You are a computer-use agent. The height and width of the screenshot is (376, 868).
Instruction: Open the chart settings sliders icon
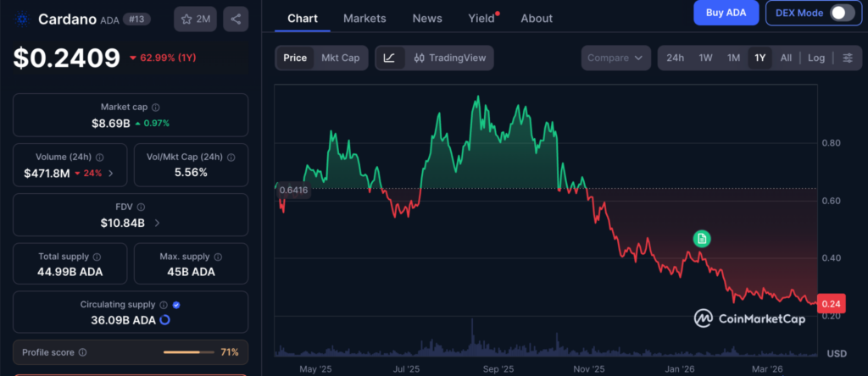tap(848, 58)
